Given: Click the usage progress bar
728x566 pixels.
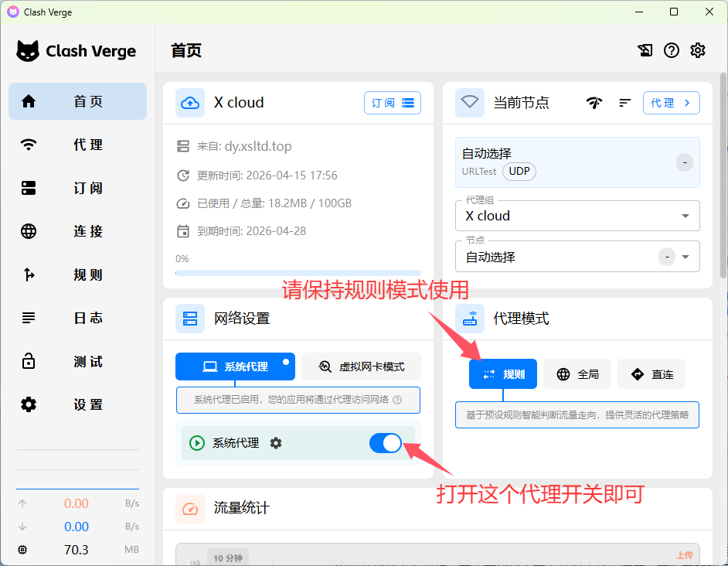Looking at the screenshot, I should point(298,273).
